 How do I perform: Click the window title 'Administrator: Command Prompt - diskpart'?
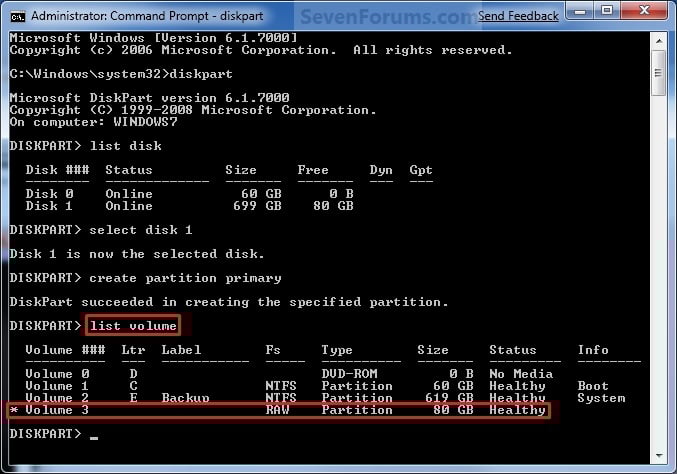click(x=147, y=16)
